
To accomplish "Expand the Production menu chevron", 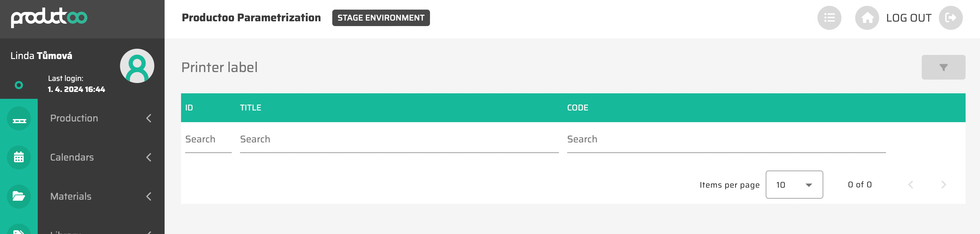I will coord(149,118).
